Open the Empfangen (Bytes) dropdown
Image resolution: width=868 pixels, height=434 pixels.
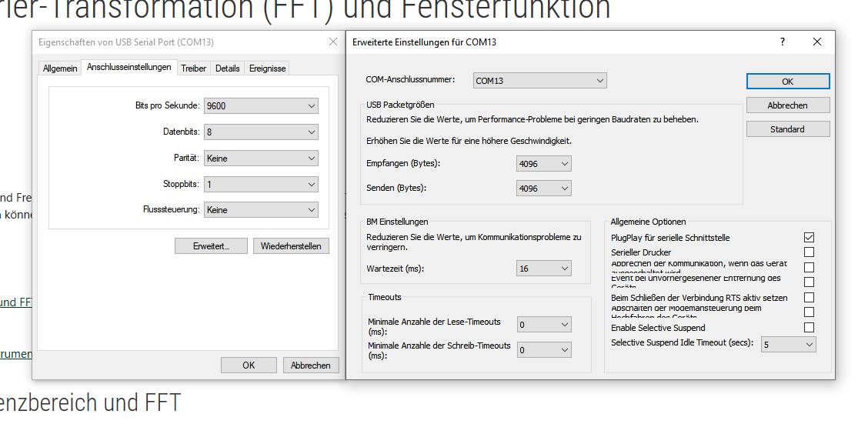click(x=544, y=164)
